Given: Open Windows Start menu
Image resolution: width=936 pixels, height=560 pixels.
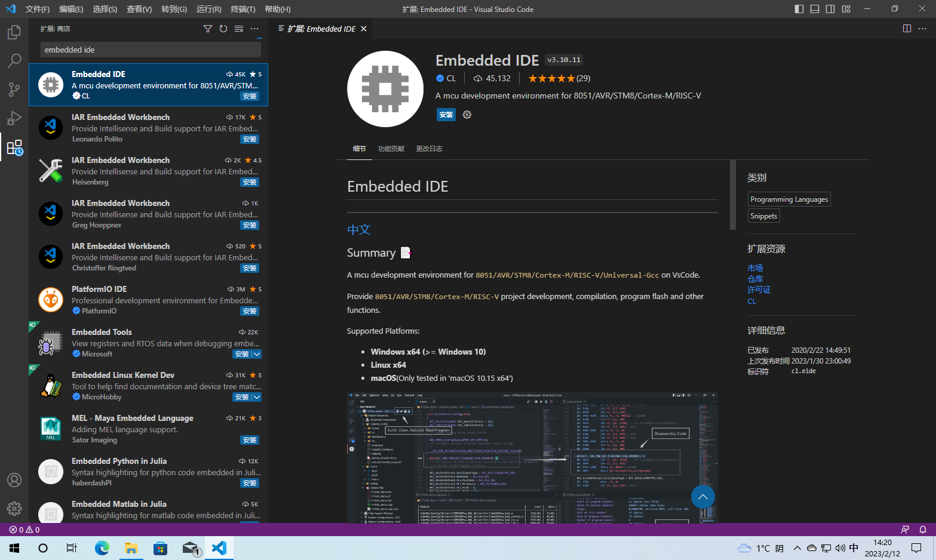Looking at the screenshot, I should tap(14, 548).
